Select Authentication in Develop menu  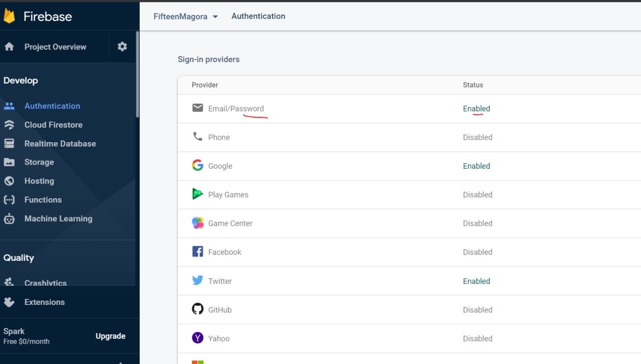click(x=52, y=106)
